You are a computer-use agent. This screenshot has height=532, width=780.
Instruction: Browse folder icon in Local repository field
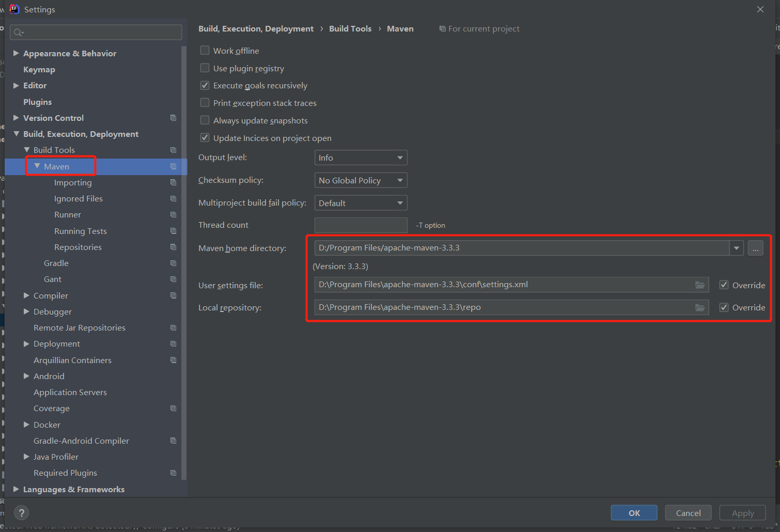pyautogui.click(x=700, y=307)
